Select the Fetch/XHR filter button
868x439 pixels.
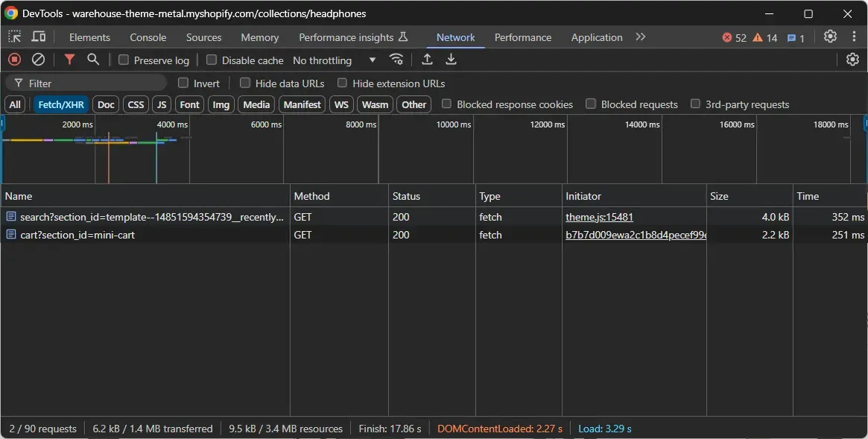pos(60,104)
